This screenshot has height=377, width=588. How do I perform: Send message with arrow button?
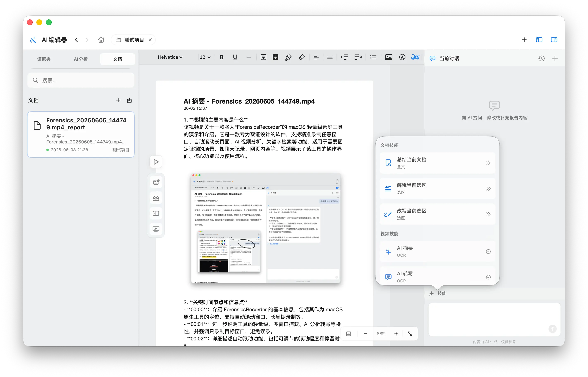coord(552,329)
